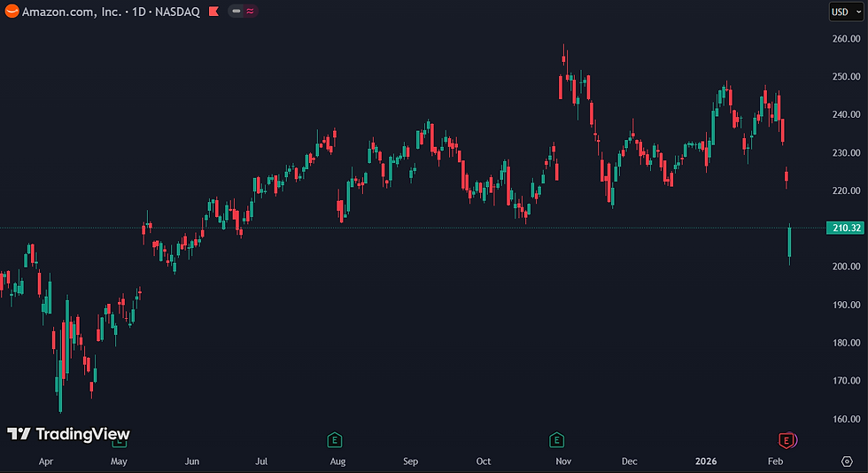Open the red February earnings E marker
Image resolution: width=868 pixels, height=473 pixels.
[x=787, y=440]
